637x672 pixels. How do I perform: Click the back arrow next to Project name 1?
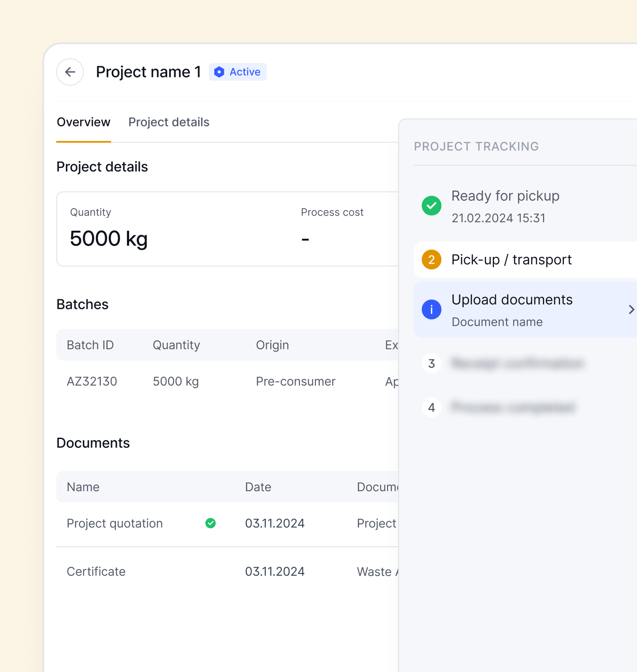pyautogui.click(x=69, y=72)
